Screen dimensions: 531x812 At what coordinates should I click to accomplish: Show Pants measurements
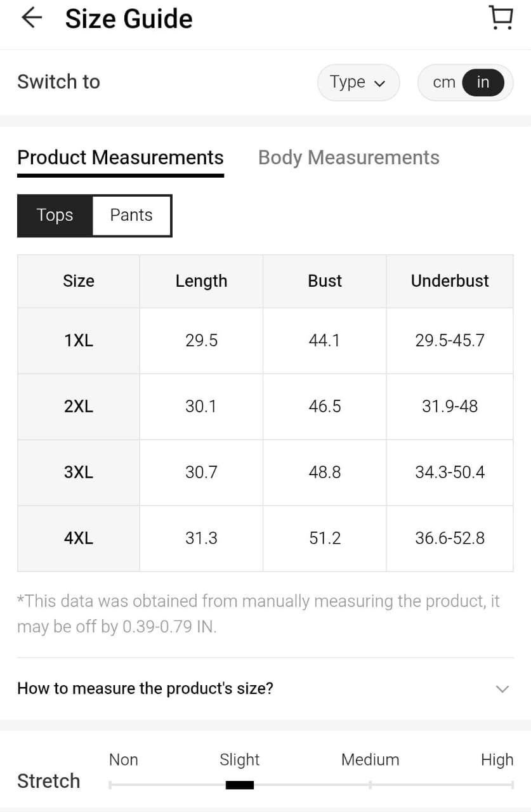click(x=131, y=216)
